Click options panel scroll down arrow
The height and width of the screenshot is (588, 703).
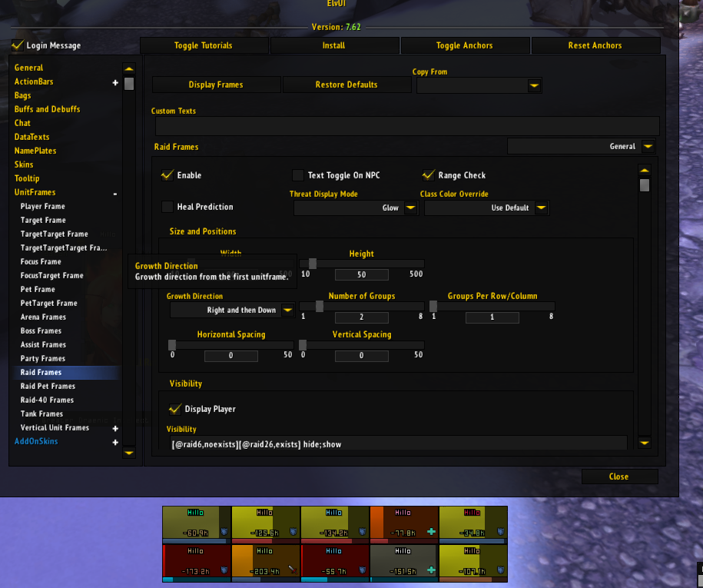click(645, 443)
